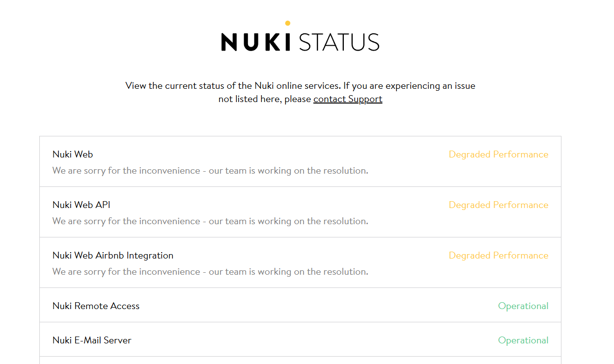The width and height of the screenshot is (614, 364).
Task: Click Operational status of Nuki Remote Access
Action: click(523, 306)
